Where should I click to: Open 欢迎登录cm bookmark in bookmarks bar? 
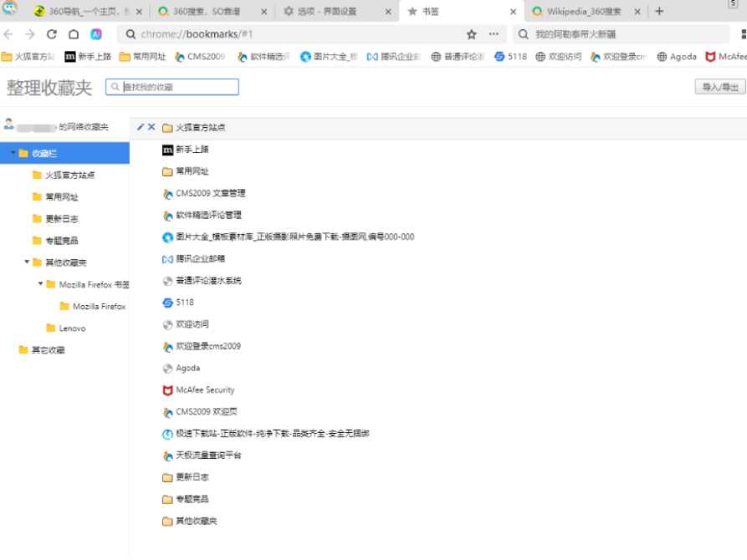point(618,57)
